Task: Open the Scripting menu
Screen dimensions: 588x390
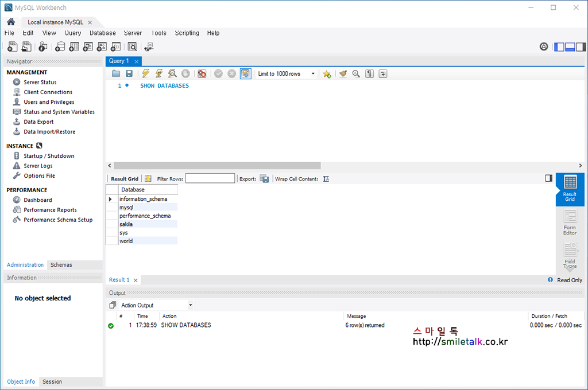Action: (x=187, y=33)
